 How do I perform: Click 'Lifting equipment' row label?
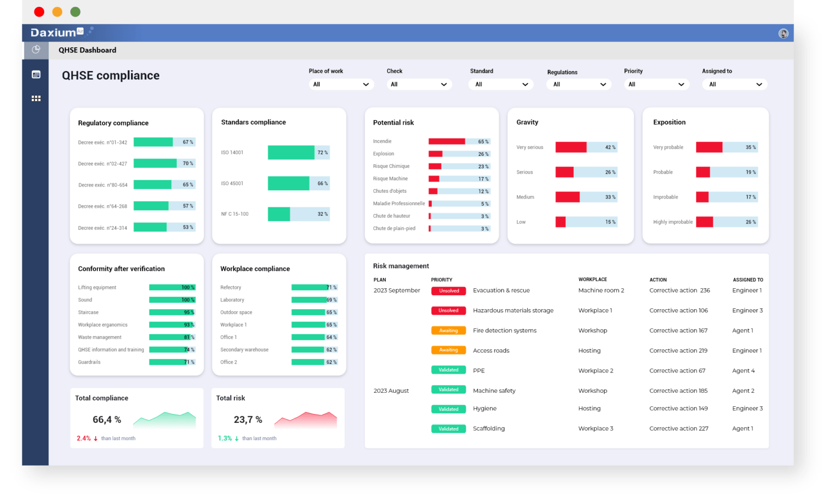[x=97, y=287]
